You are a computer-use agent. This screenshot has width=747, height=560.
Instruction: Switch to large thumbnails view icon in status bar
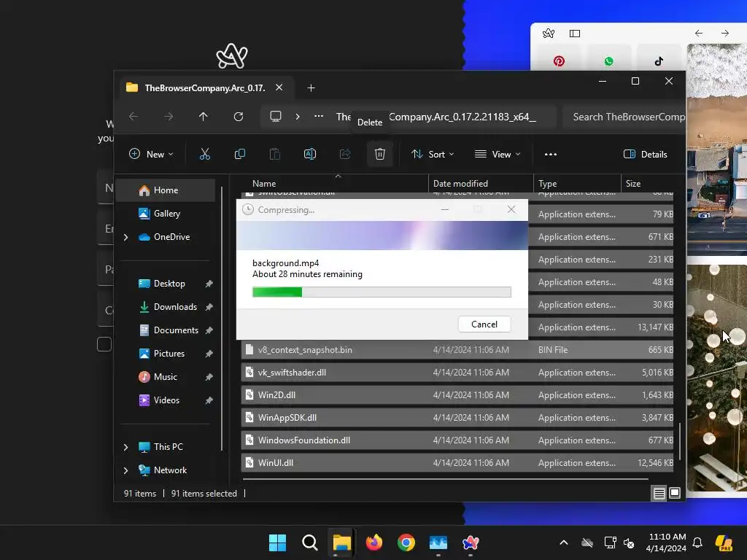point(675,494)
